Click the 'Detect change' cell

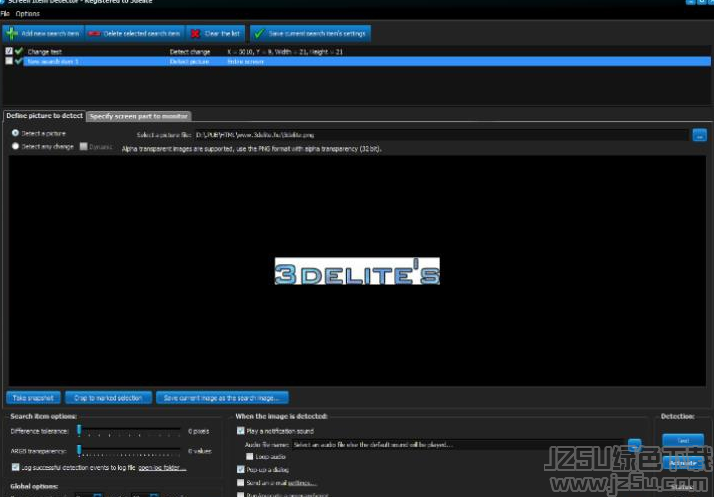[190, 52]
